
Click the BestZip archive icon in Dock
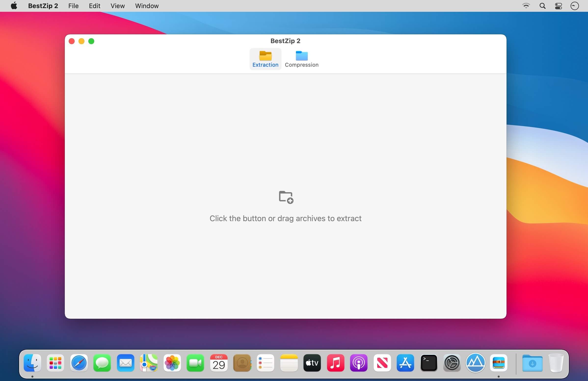click(x=498, y=363)
